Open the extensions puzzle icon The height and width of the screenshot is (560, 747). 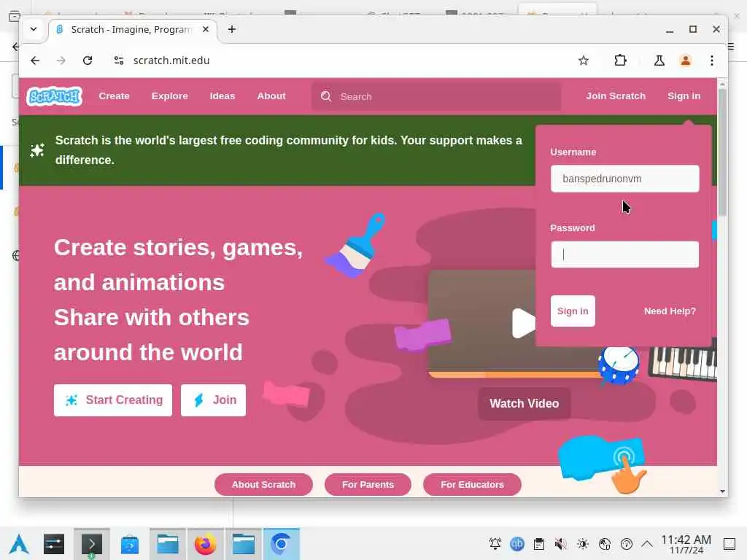click(x=620, y=61)
